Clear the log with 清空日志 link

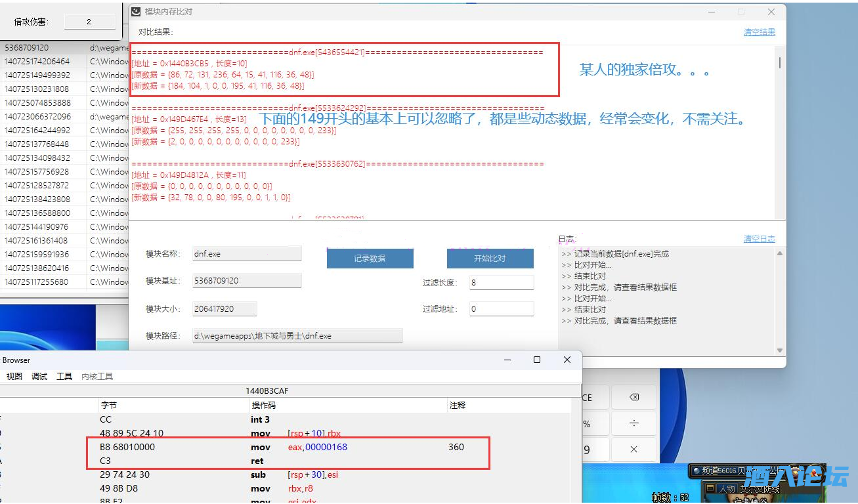click(760, 239)
